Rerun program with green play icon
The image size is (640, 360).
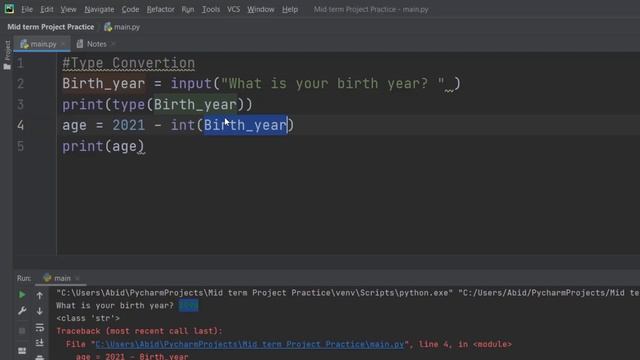click(x=22, y=295)
